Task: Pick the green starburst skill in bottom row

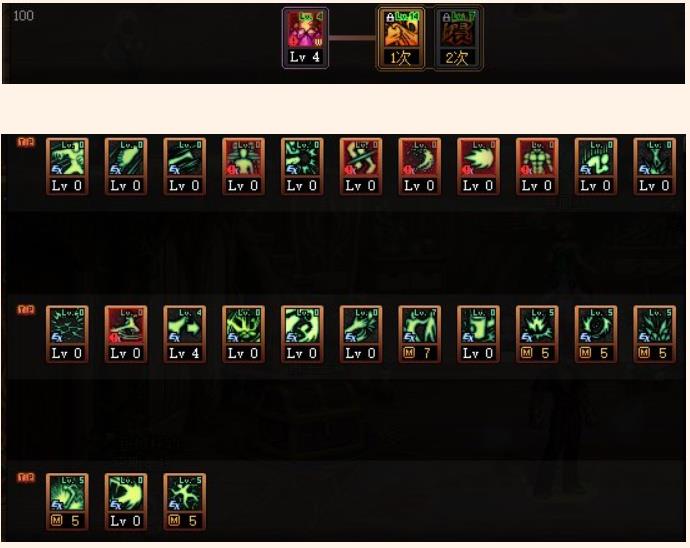Action: point(184,502)
